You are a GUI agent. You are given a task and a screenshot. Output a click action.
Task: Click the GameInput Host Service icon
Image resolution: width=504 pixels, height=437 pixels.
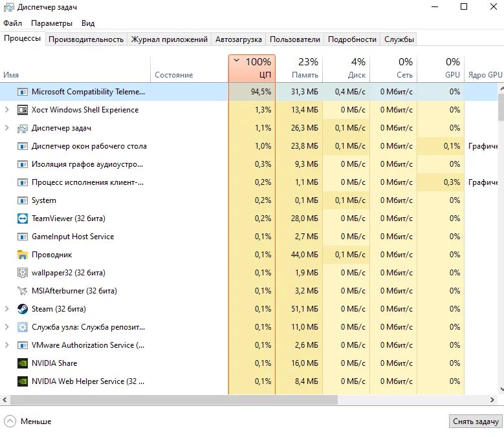22,237
